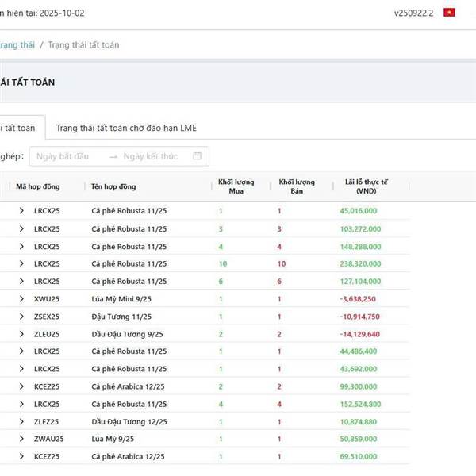Viewport: 476px width, 476px height.
Task: Sort by the Tên hợp đồng column header
Action: (113, 187)
